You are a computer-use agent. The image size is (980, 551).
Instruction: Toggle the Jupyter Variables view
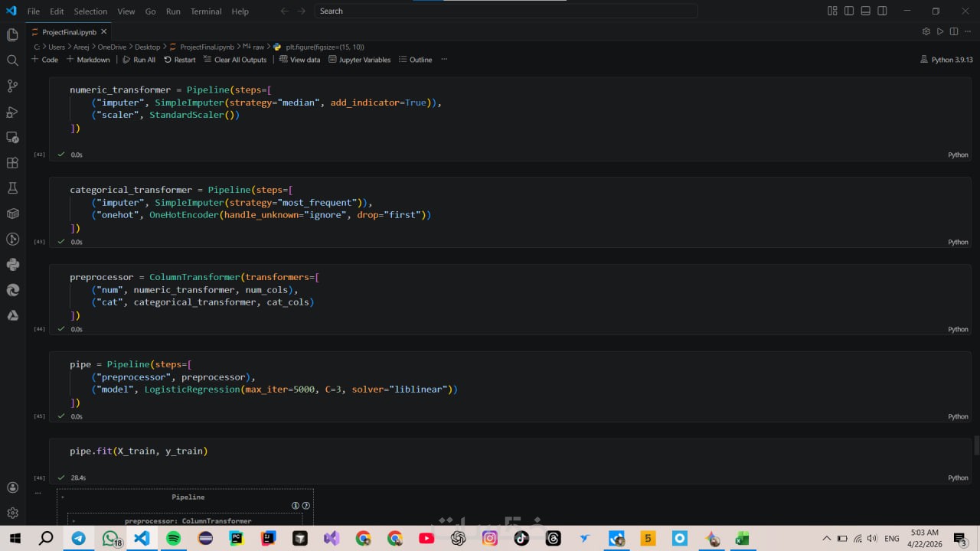tap(359, 60)
